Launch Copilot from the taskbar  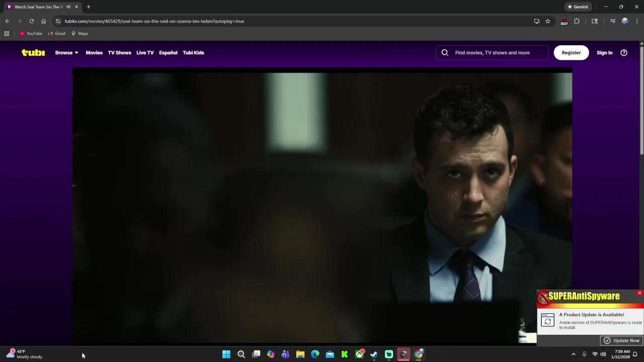pyautogui.click(x=271, y=354)
